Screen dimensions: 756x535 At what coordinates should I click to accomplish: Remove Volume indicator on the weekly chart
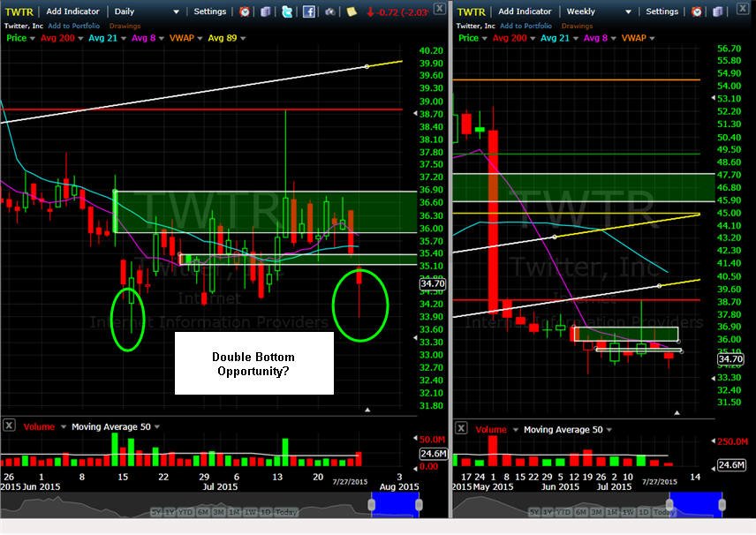coord(461,428)
